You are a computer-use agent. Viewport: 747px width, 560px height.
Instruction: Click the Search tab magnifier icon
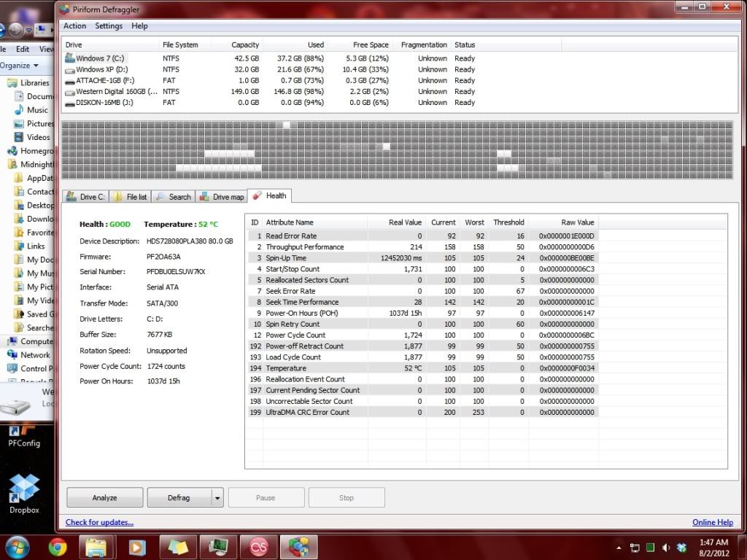[160, 197]
